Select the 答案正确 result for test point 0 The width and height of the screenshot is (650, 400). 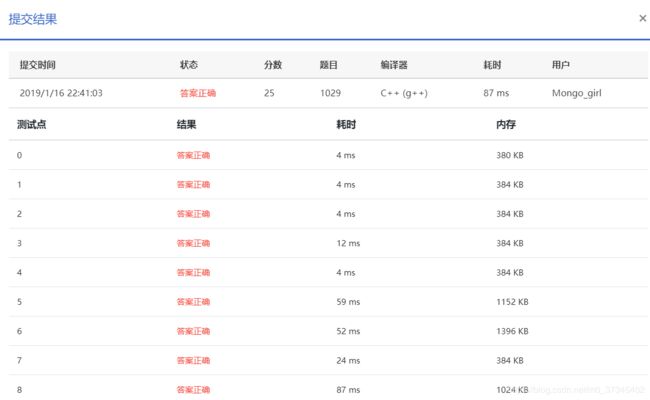(193, 156)
